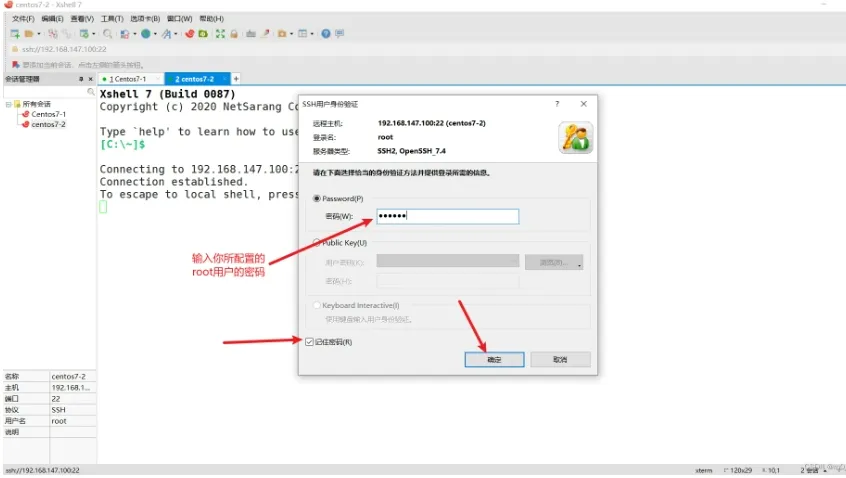846x478 pixels.
Task: Click the browse button beside user key
Action: point(554,262)
